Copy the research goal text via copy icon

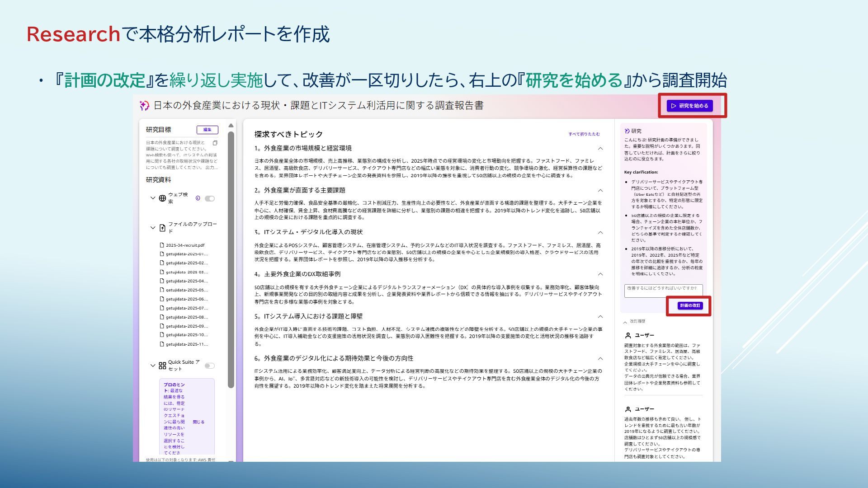(215, 143)
